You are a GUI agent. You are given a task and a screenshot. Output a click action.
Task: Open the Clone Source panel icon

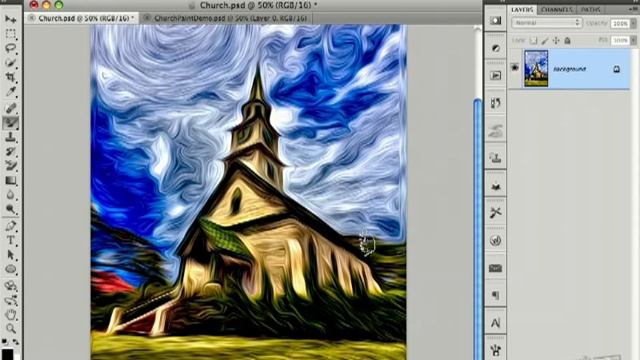496,158
